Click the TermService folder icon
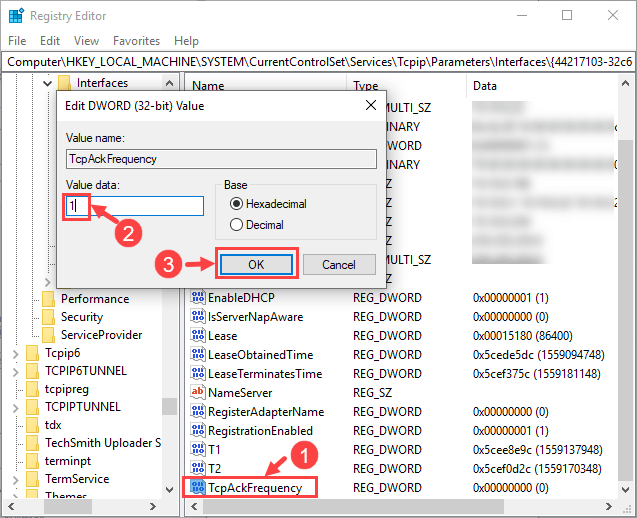The image size is (637, 518). [x=32, y=479]
